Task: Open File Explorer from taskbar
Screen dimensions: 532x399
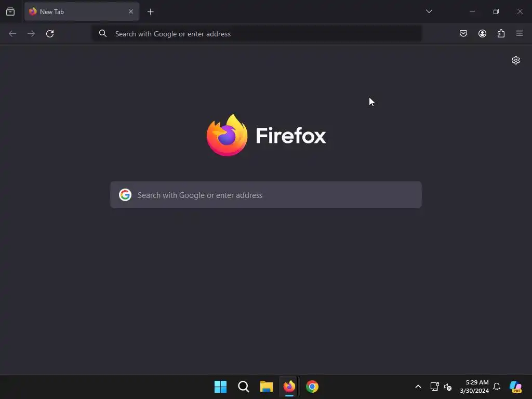Action: [267, 387]
